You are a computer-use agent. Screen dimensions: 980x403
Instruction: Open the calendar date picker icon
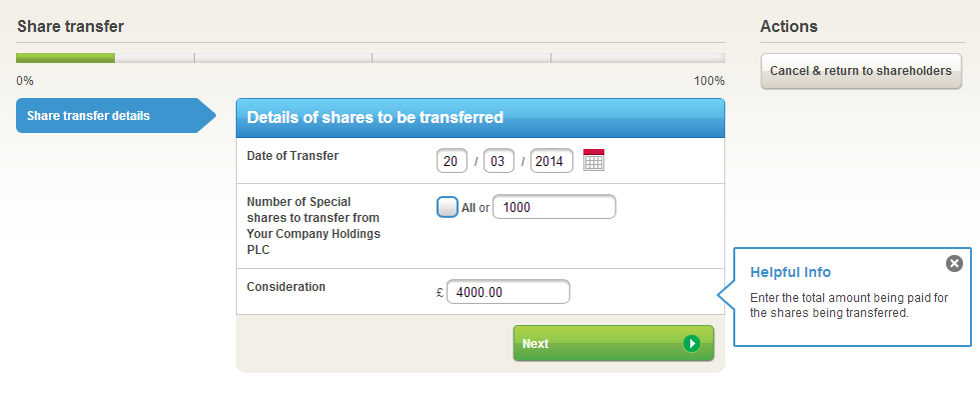coord(594,160)
